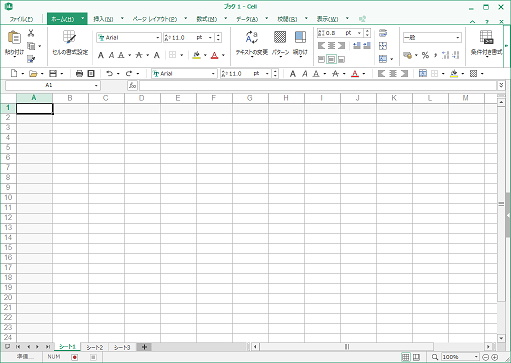Click in the formula bar input field
This screenshot has height=363, width=511.
(318, 85)
